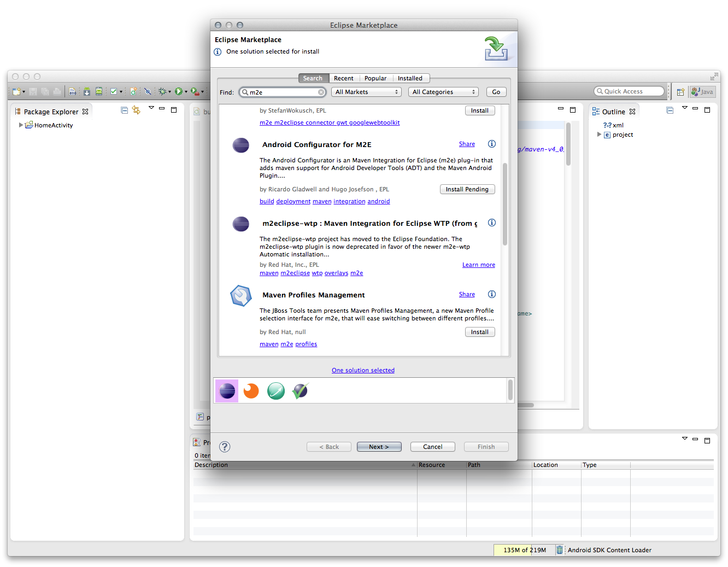Click the profiles tag link
The width and height of the screenshot is (728, 567).
tap(306, 344)
